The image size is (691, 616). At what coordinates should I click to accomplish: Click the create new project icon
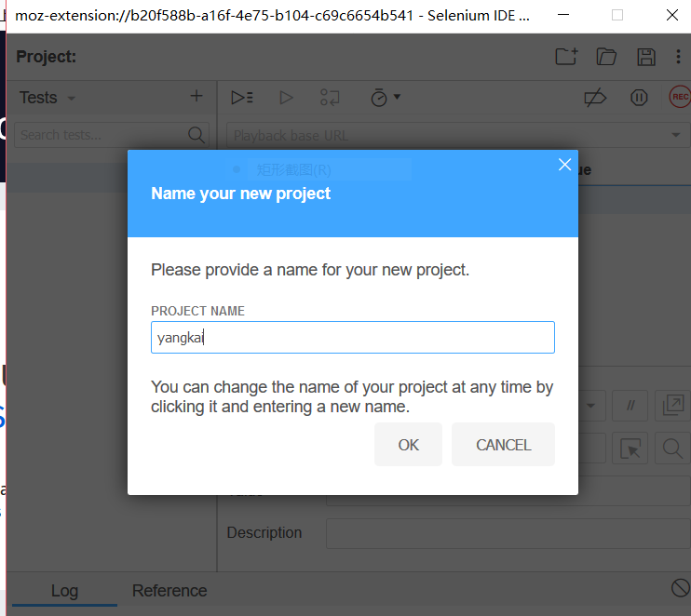point(566,57)
